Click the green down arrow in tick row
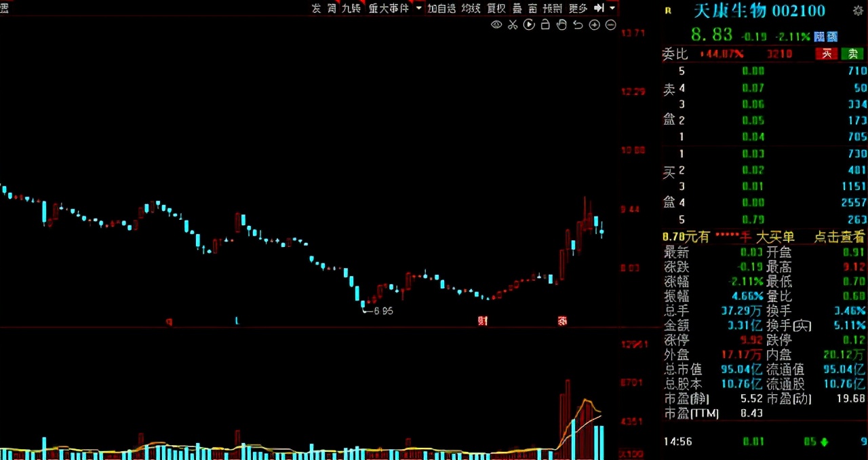The width and height of the screenshot is (868, 460). pyautogui.click(x=824, y=442)
